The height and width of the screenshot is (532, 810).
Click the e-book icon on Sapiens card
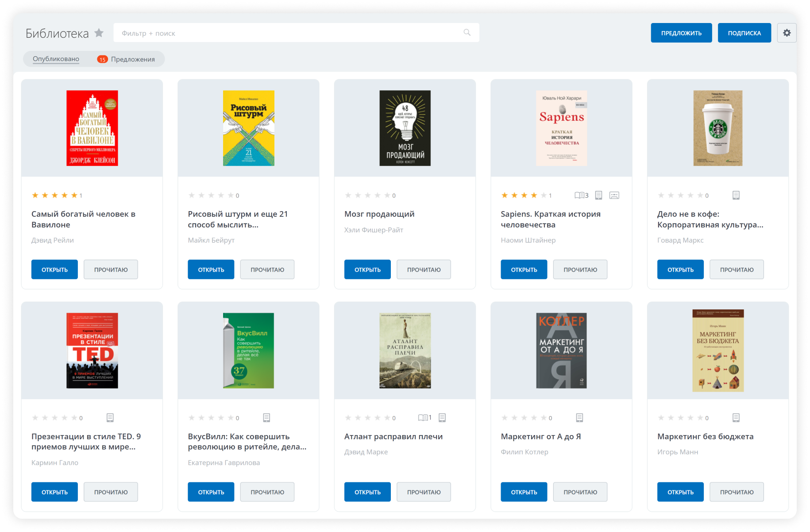tap(598, 195)
